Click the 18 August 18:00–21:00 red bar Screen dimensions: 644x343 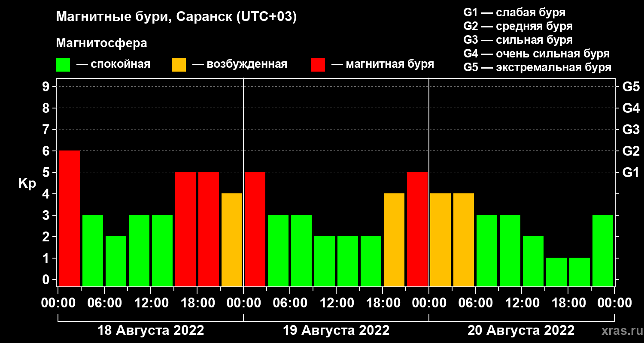tap(209, 229)
